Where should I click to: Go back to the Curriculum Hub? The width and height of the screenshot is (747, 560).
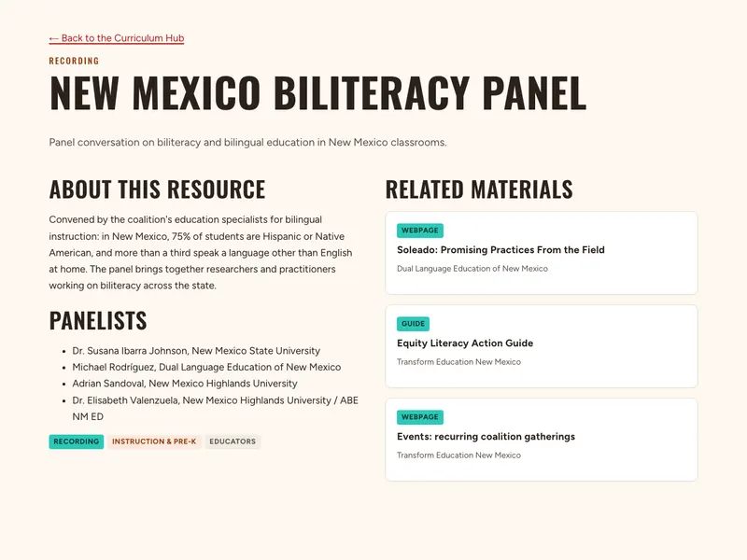(116, 38)
